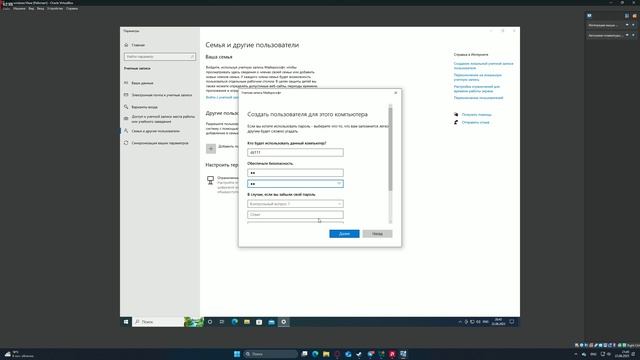Open the Вид menu in VirtualBox
Image resolution: width=640 pixels, height=360 pixels.
point(31,8)
